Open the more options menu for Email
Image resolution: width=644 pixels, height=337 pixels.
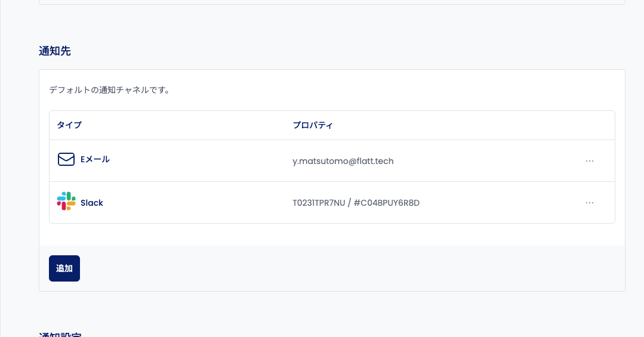coord(590,161)
